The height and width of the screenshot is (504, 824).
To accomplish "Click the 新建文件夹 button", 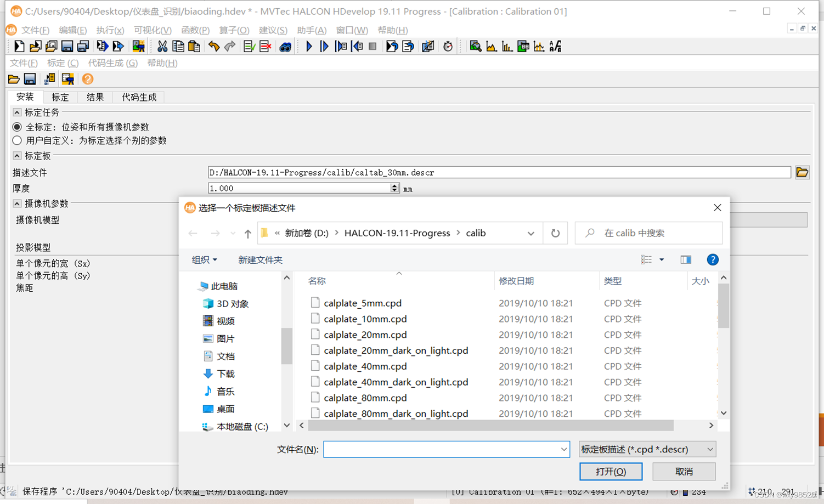I will pos(261,259).
